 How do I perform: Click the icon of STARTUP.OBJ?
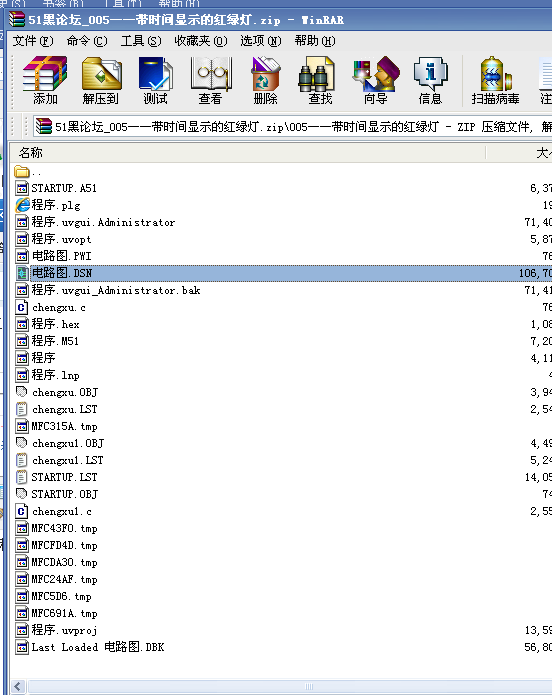22,494
